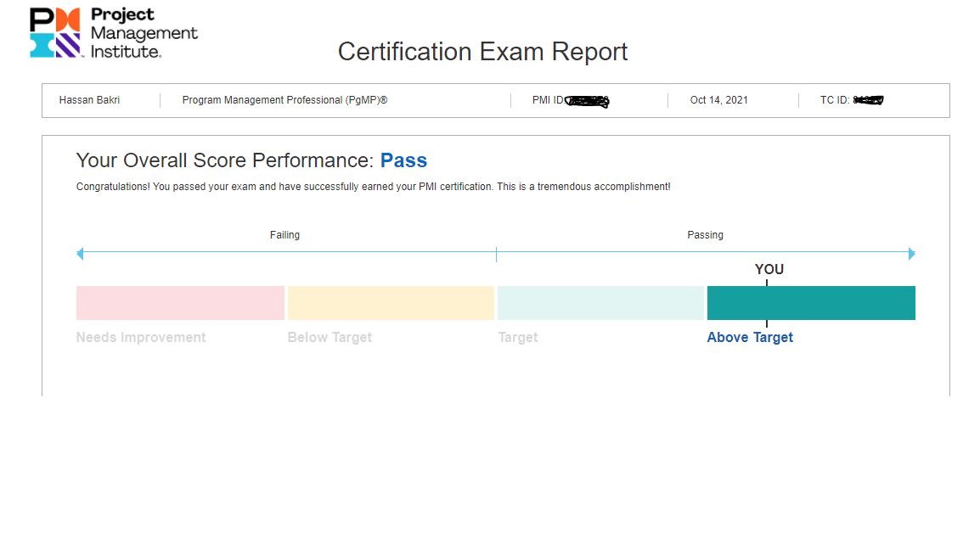Click the Passing label above the scale
The image size is (980, 550).
click(x=705, y=235)
